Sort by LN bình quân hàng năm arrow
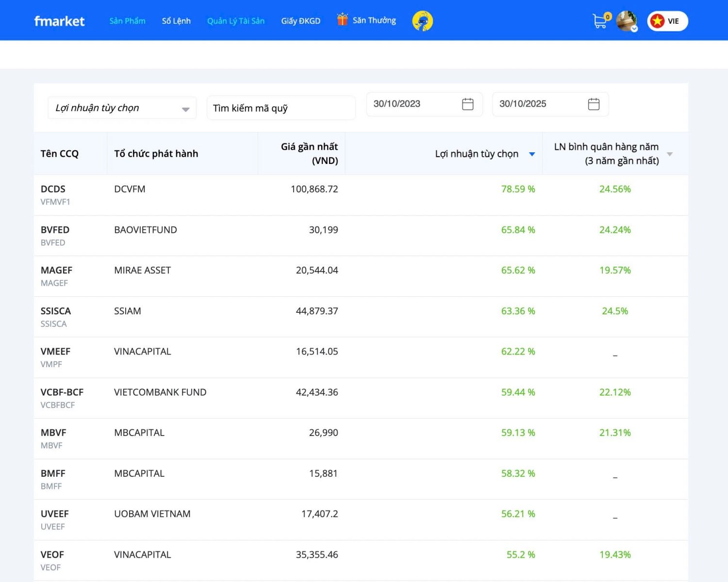This screenshot has height=582, width=728. pos(670,154)
